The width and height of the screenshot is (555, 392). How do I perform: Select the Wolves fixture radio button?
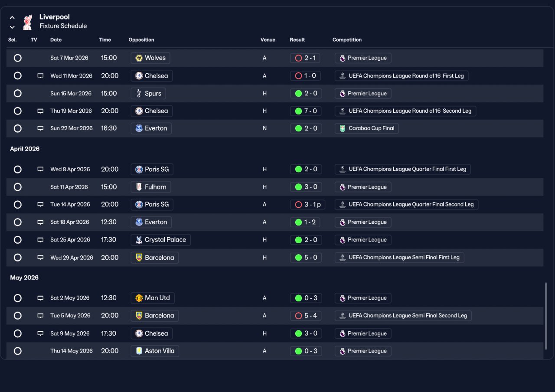click(17, 58)
